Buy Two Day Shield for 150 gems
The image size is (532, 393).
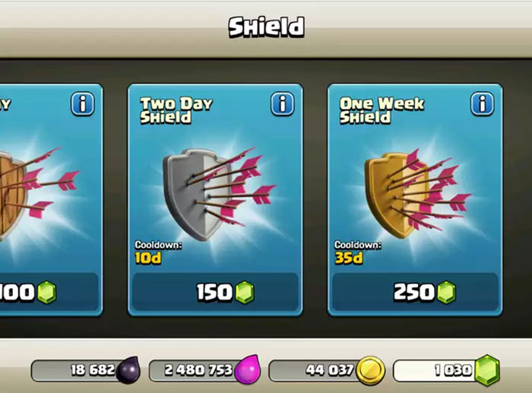215,292
